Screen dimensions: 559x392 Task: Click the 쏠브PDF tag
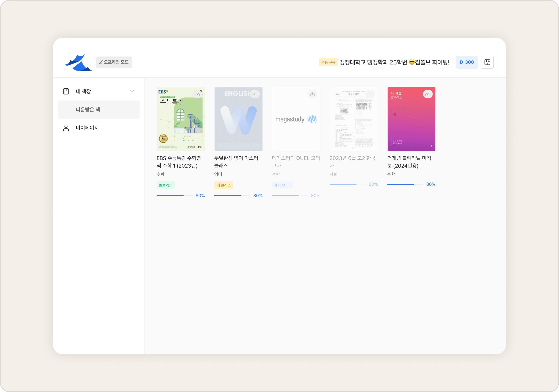(166, 185)
